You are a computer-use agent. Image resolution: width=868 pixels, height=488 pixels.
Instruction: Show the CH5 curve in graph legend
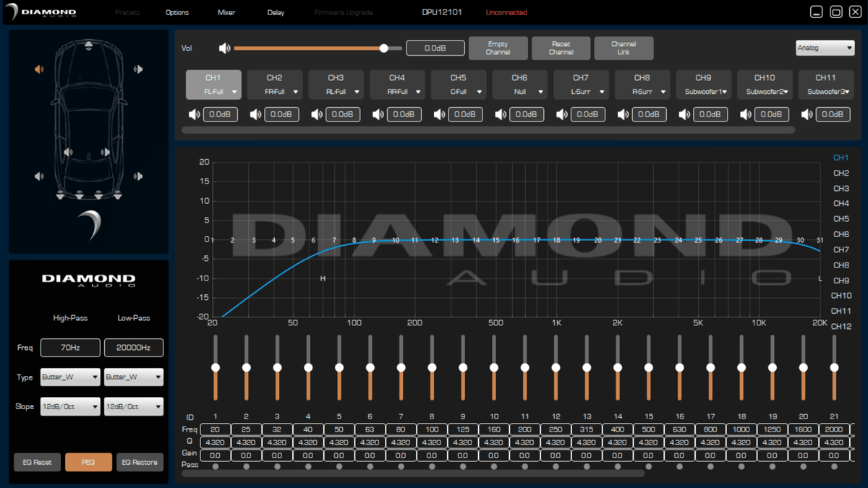pyautogui.click(x=841, y=219)
